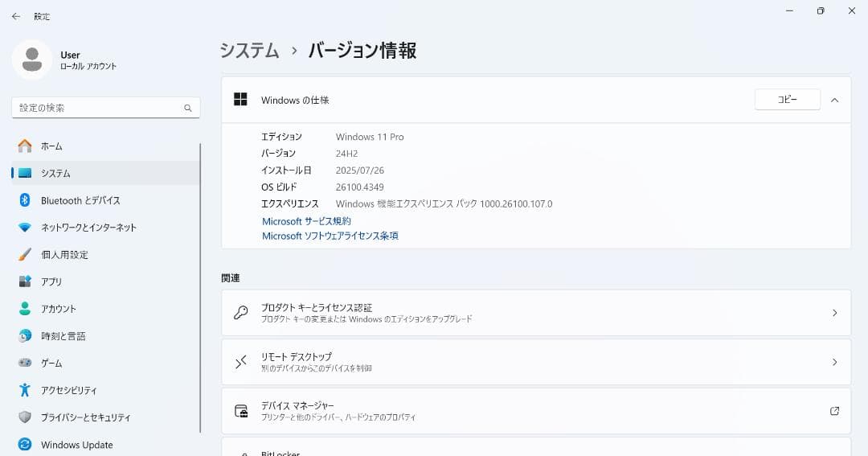Click the エクスペリエンス label
This screenshot has width=868, height=456.
(290, 204)
